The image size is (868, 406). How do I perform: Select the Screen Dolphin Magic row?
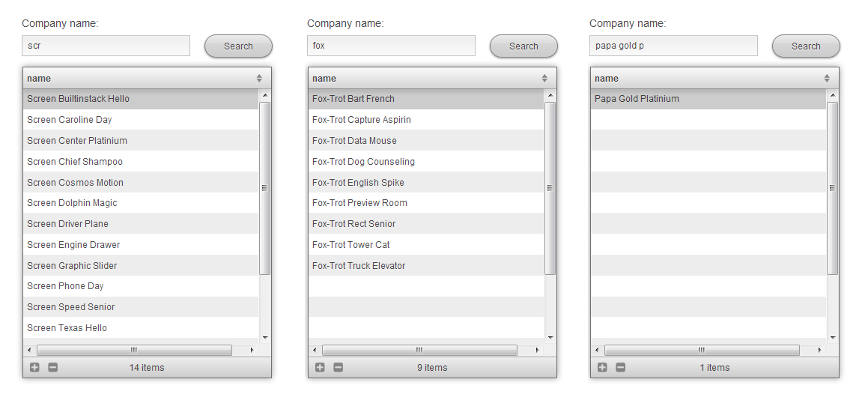(x=72, y=203)
